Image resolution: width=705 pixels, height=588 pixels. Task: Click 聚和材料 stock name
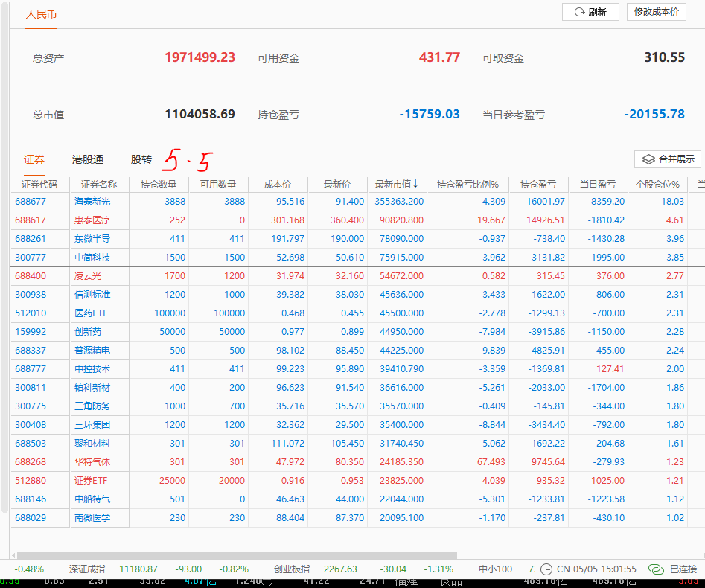[x=92, y=444]
